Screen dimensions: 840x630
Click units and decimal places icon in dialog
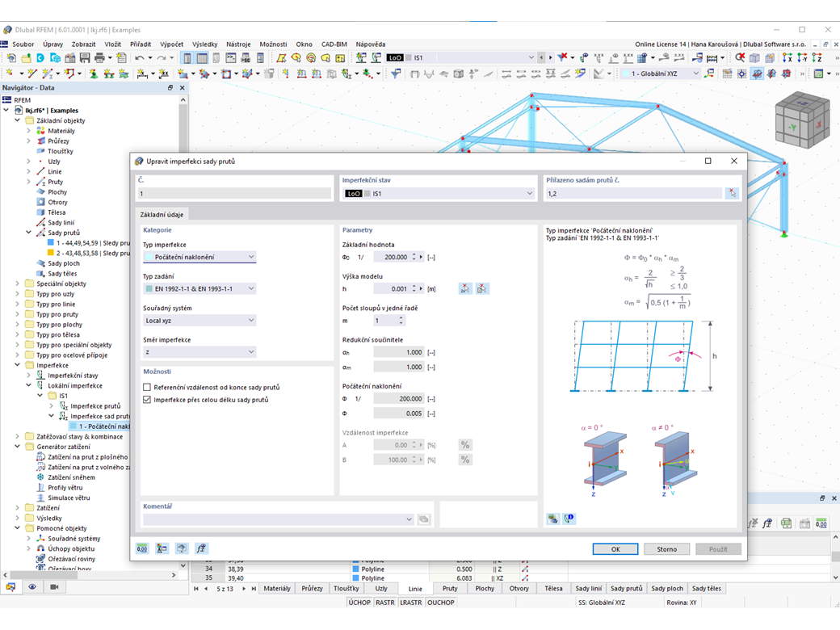(x=142, y=548)
